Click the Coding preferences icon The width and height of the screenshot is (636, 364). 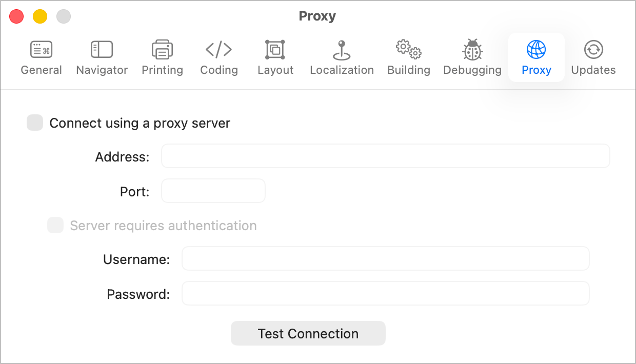pos(218,56)
